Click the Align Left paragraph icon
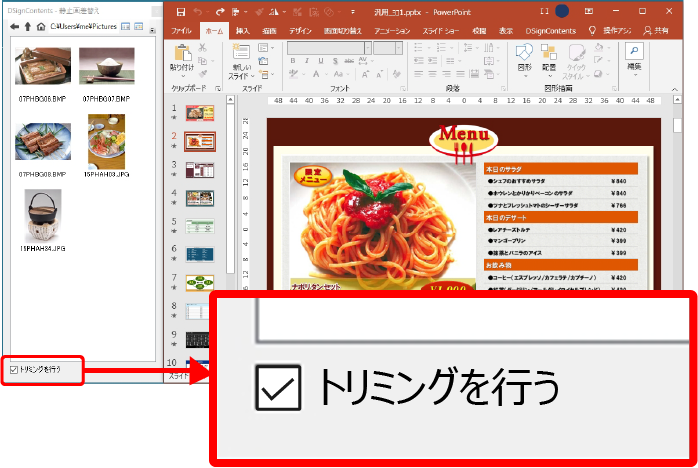 click(x=418, y=74)
